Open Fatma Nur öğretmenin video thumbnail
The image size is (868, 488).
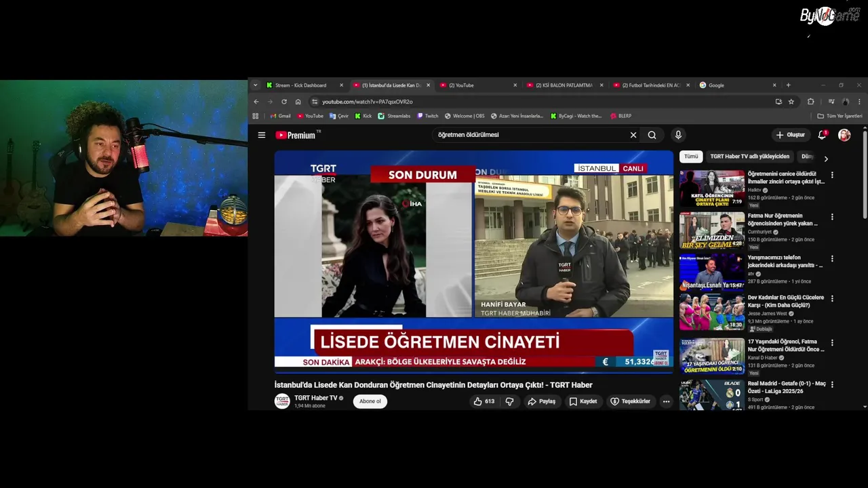pyautogui.click(x=712, y=230)
